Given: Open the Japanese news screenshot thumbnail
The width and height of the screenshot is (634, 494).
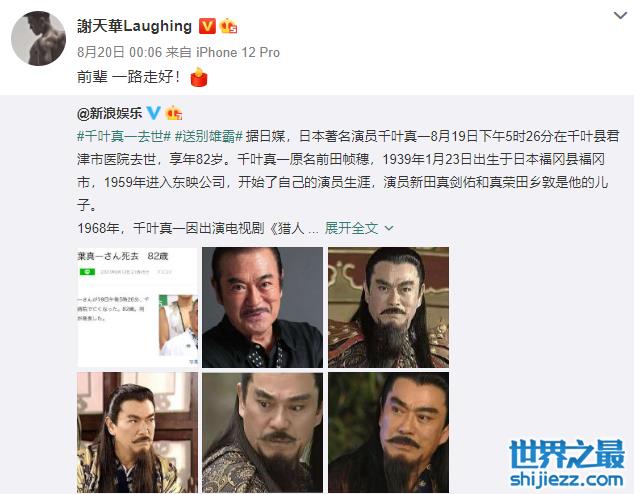Looking at the screenshot, I should (x=137, y=307).
